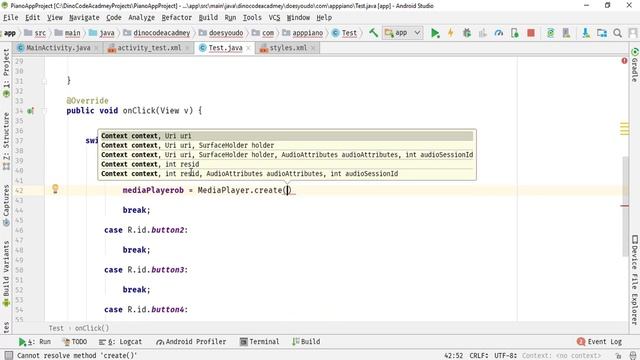This screenshot has width=640, height=360.
Task: Open the Analyze menu
Action: (x=141, y=18)
